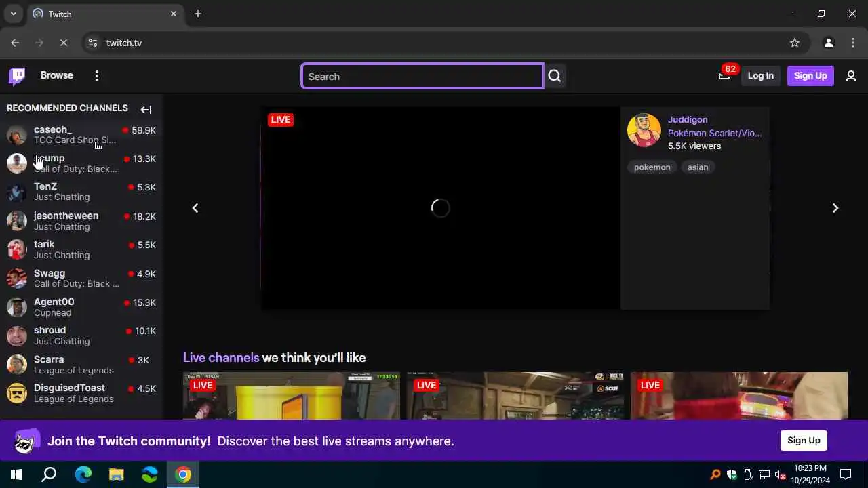Open the user profile icon menu

pos(851,76)
